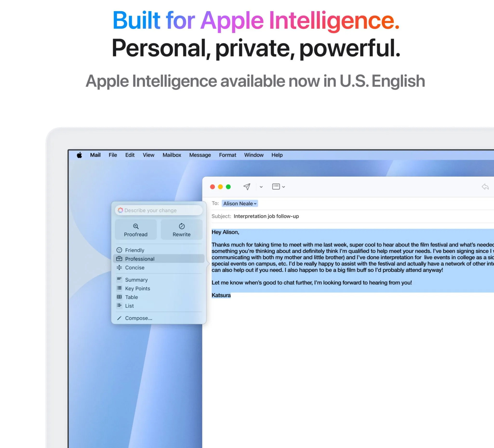
Task: Click the Professional tone option icon
Action: (120, 258)
